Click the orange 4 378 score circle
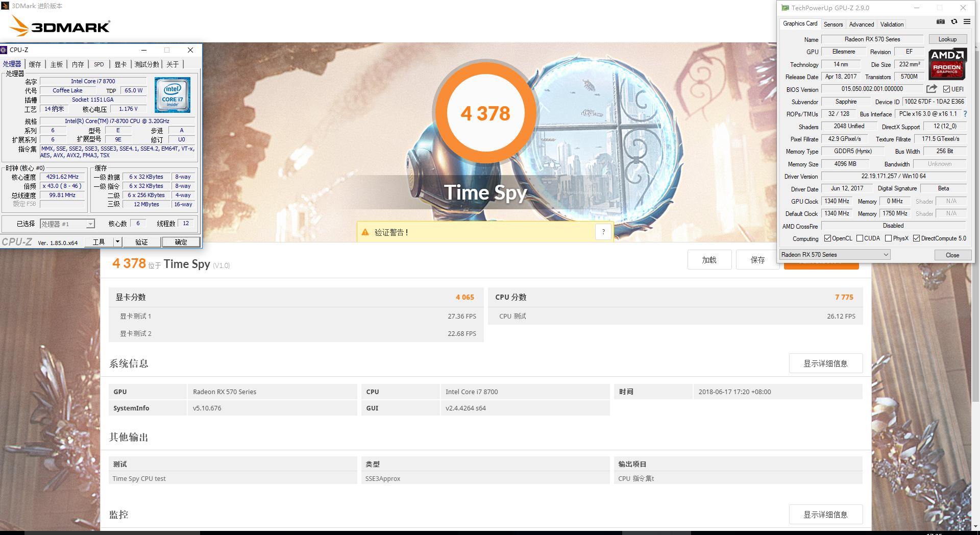Image resolution: width=980 pixels, height=535 pixels. (x=485, y=113)
